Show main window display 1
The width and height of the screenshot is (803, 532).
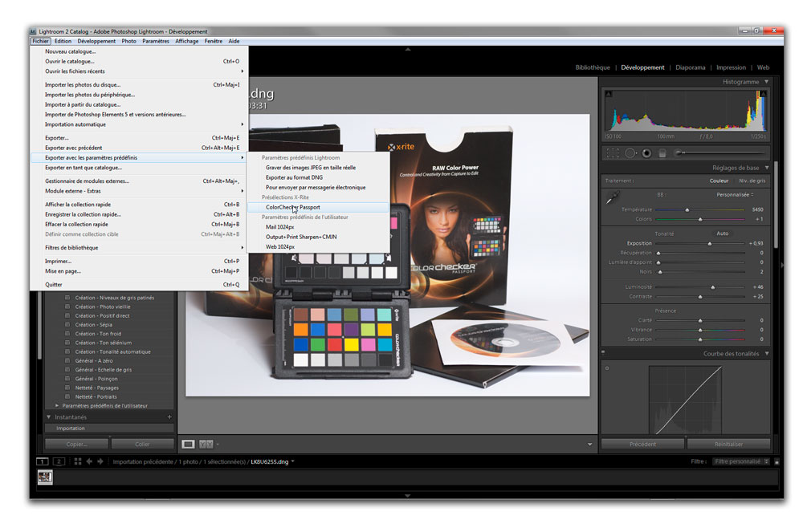[42, 461]
